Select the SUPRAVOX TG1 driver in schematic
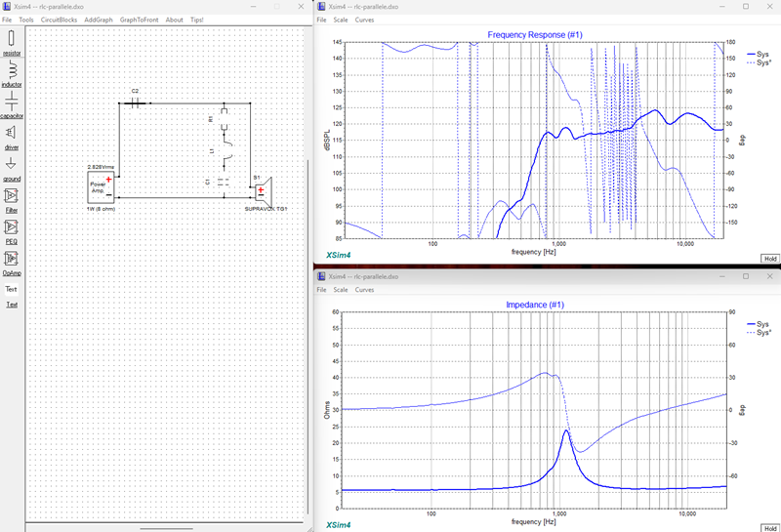This screenshot has width=781, height=532. (264, 190)
